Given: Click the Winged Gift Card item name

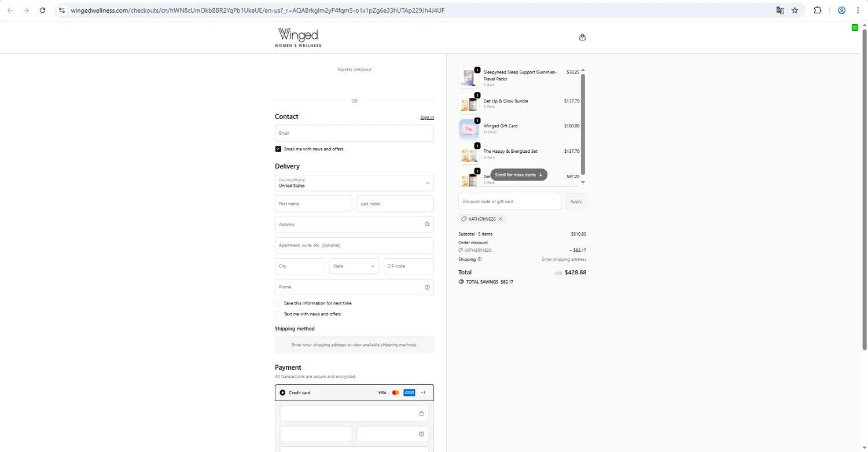Looking at the screenshot, I should pos(501,126).
